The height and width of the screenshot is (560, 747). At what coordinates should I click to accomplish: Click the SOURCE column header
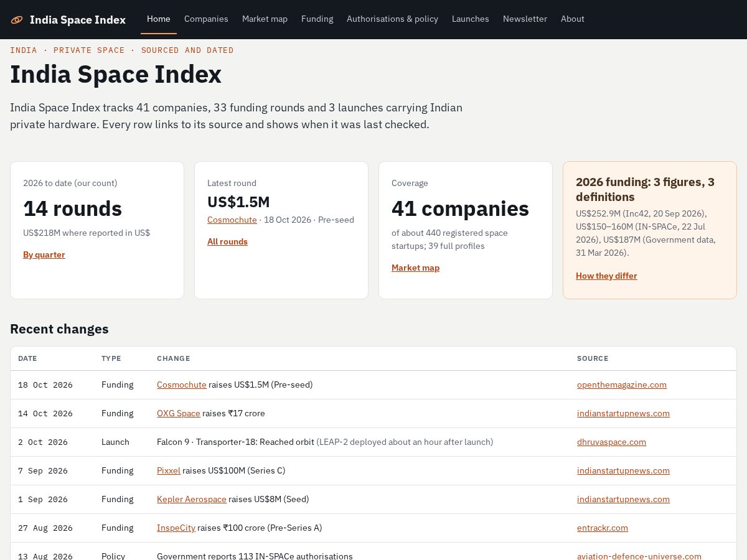[593, 358]
